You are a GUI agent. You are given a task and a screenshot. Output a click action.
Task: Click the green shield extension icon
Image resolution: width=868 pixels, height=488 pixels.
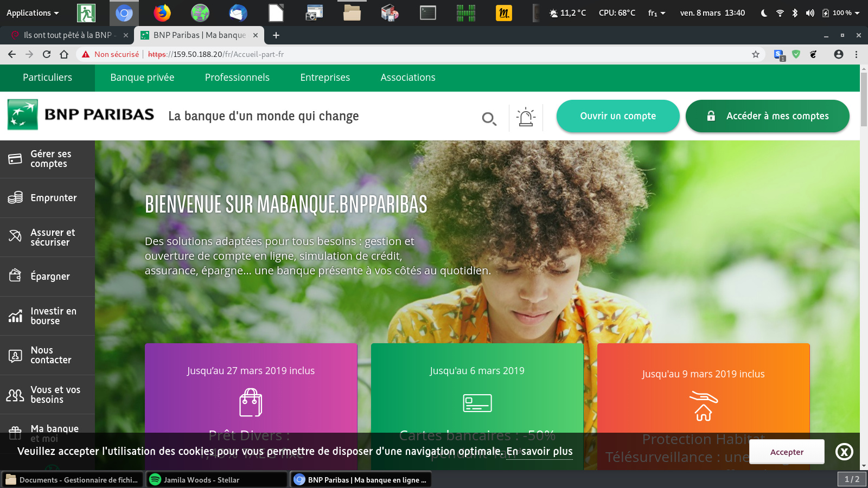tap(796, 54)
